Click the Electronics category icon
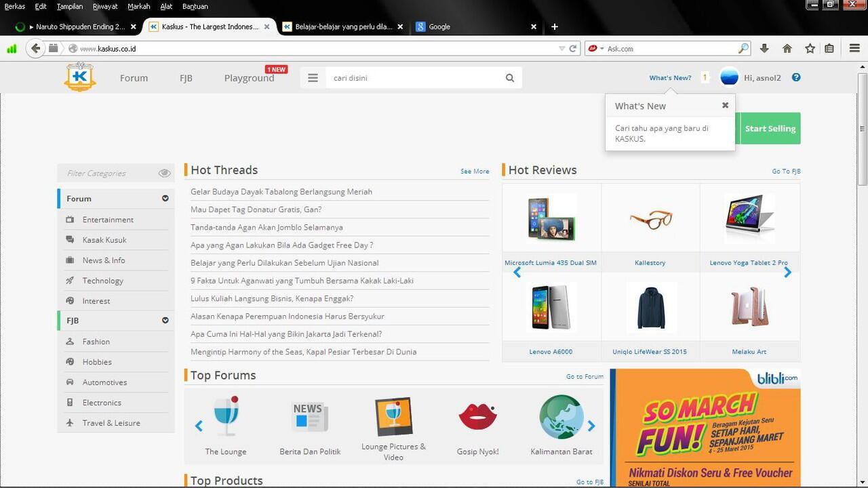Image resolution: width=868 pixels, height=488 pixels. (x=70, y=403)
